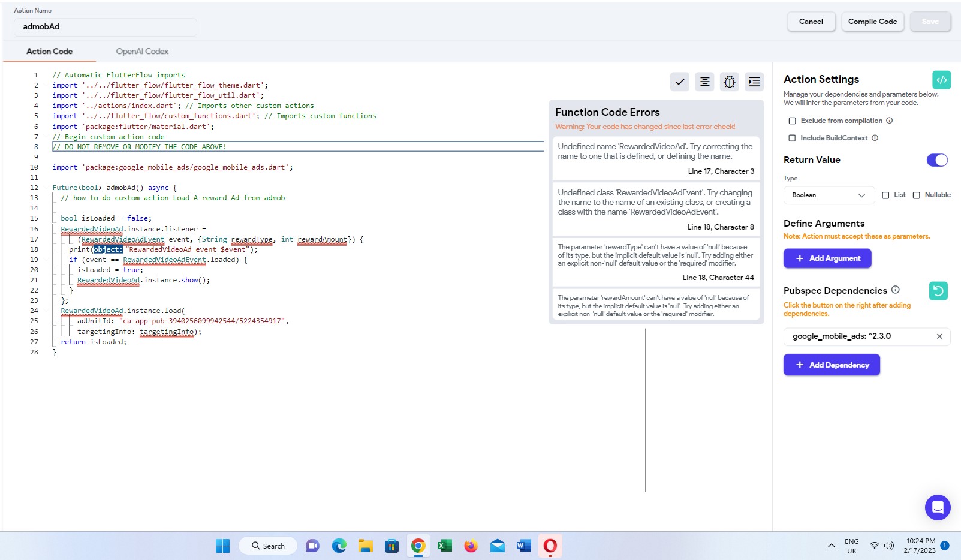Check the List checkbox

[885, 195]
